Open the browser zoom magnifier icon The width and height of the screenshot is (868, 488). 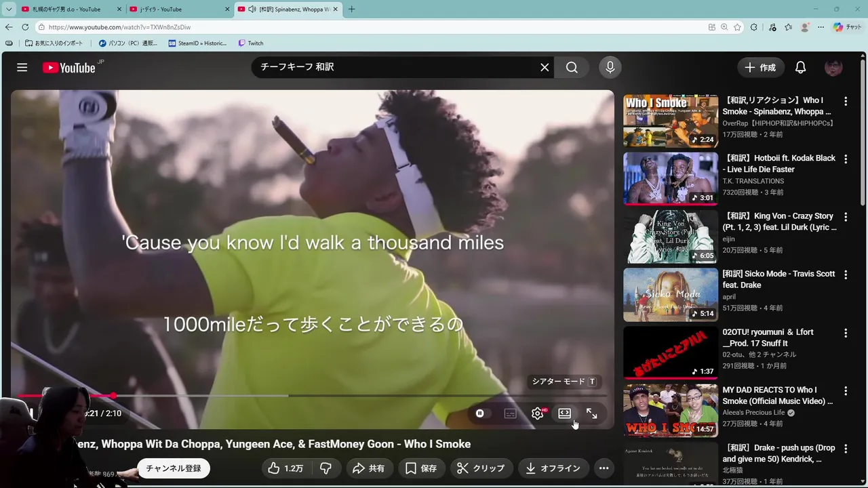[x=724, y=27]
